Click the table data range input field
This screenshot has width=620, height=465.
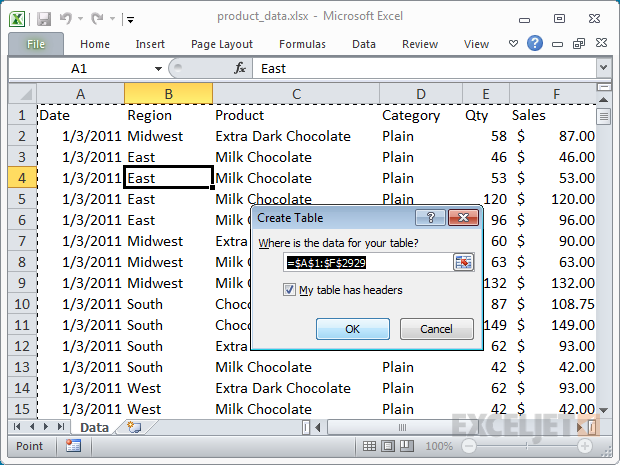coord(366,262)
